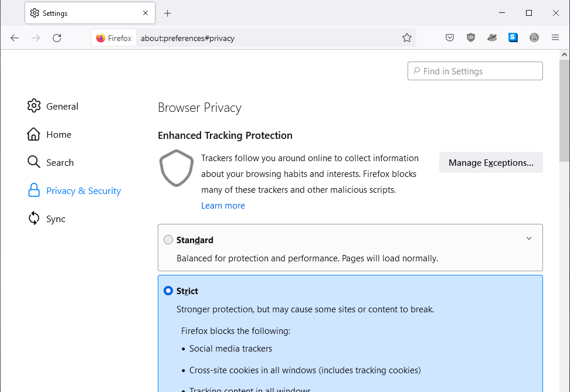Click the blue S extension icon

coord(513,38)
